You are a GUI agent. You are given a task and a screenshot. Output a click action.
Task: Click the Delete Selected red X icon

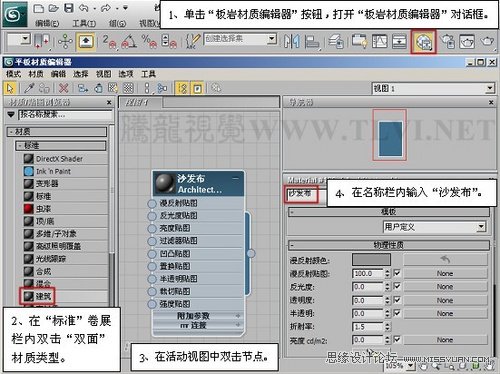coord(63,88)
